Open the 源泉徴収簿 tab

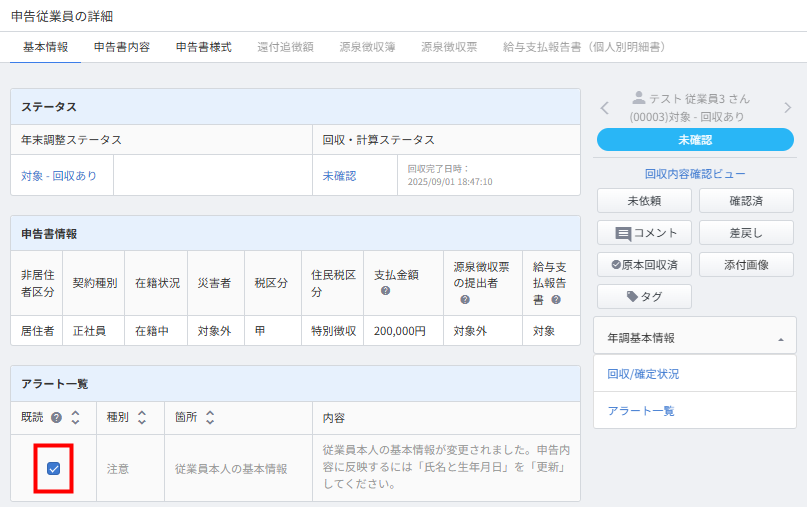[x=367, y=47]
